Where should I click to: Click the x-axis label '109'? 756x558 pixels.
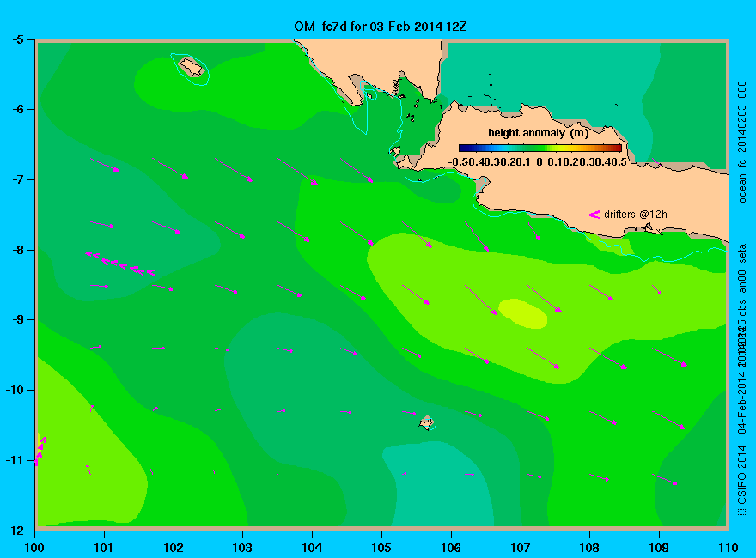[659, 548]
